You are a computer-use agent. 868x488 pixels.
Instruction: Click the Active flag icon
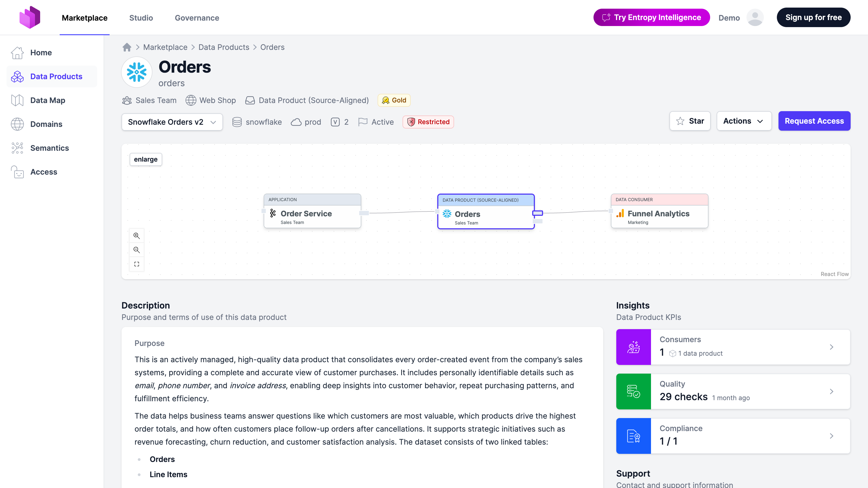coord(363,122)
